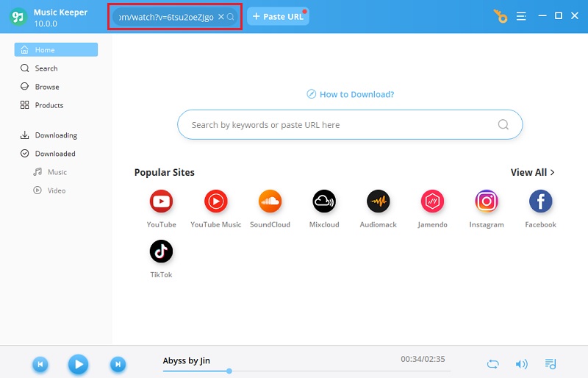Viewport: 588px width, 378px height.
Task: Click the Paste URL button
Action: click(278, 17)
